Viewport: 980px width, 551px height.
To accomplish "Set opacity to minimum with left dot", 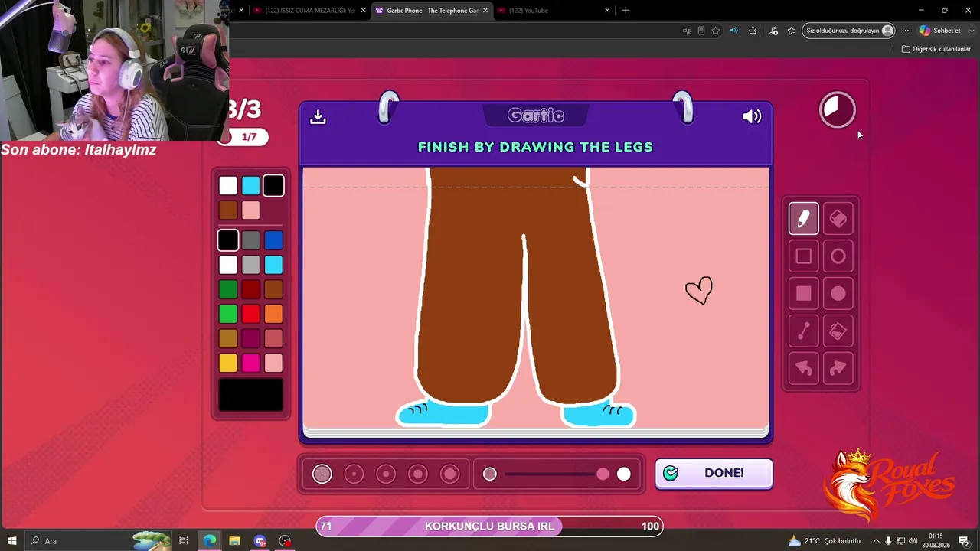I will (x=490, y=474).
